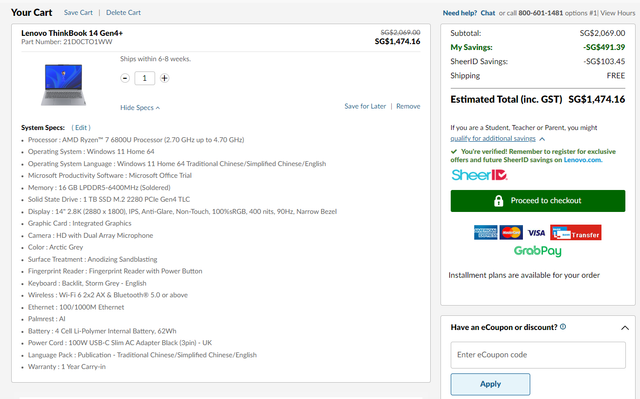Increase quantity with the plus button
The image size is (640, 399).
164,78
